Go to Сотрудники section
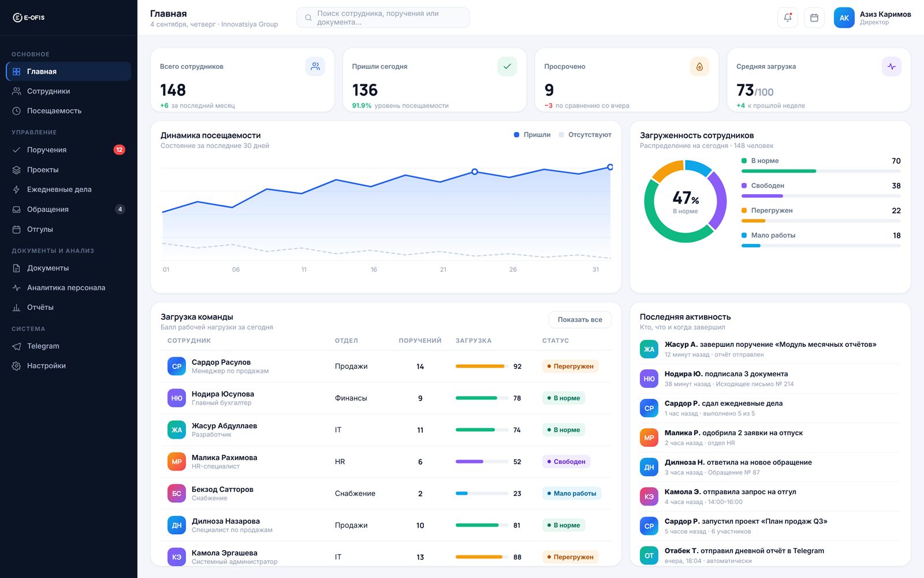This screenshot has height=578, width=924. click(69, 91)
